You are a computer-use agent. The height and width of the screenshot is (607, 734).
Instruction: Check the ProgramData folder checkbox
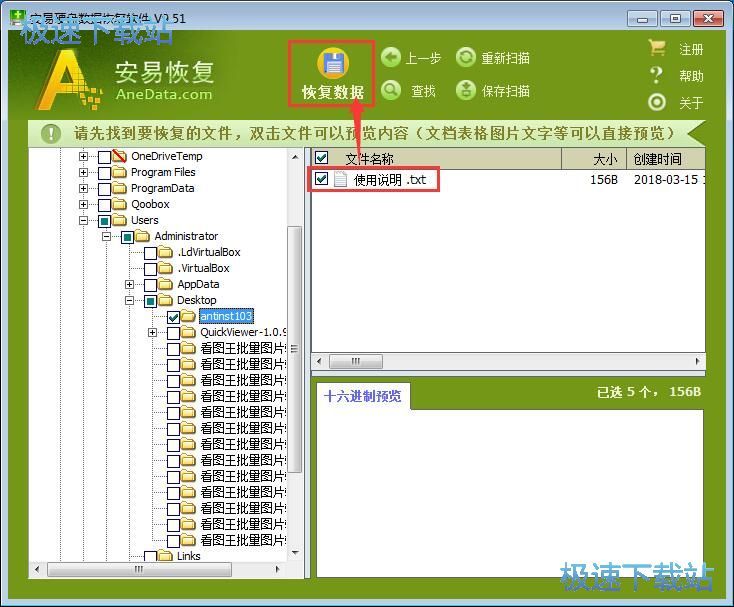pyautogui.click(x=104, y=189)
